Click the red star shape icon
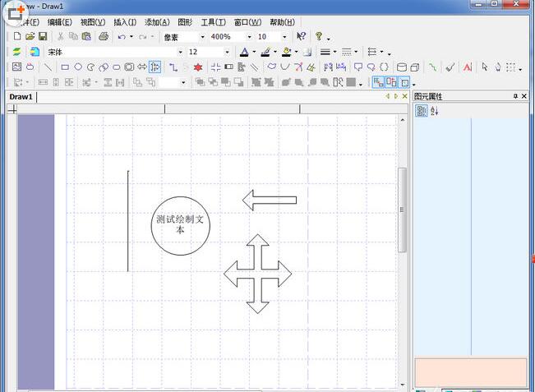 point(198,67)
